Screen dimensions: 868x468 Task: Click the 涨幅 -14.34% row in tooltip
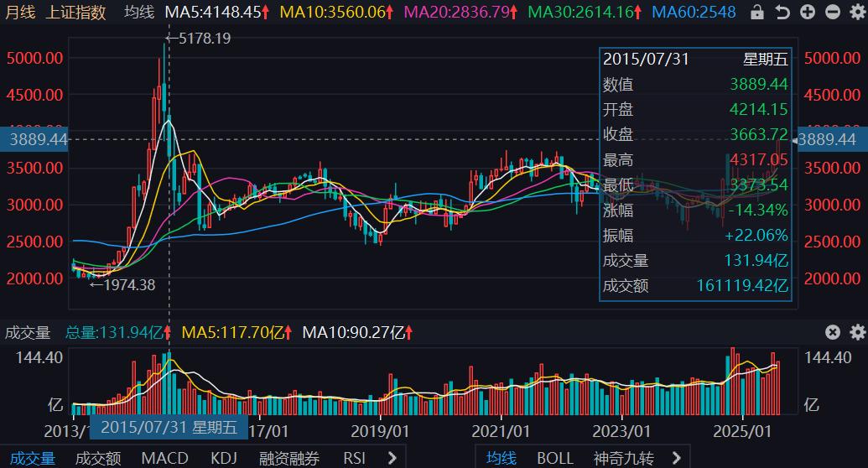pos(695,210)
